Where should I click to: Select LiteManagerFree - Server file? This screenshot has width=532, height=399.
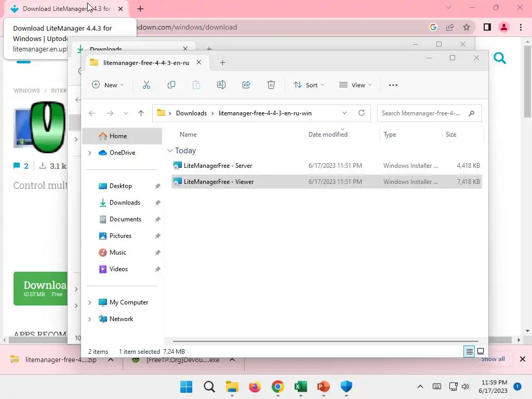(326, 166)
